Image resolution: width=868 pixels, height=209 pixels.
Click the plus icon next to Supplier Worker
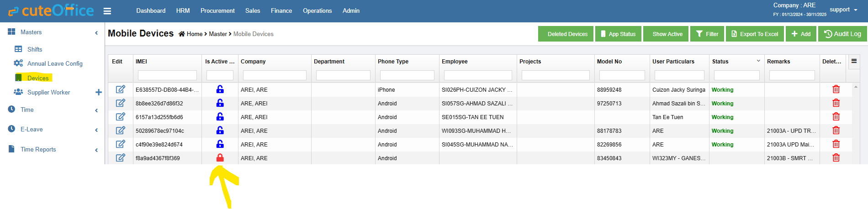[x=98, y=92]
